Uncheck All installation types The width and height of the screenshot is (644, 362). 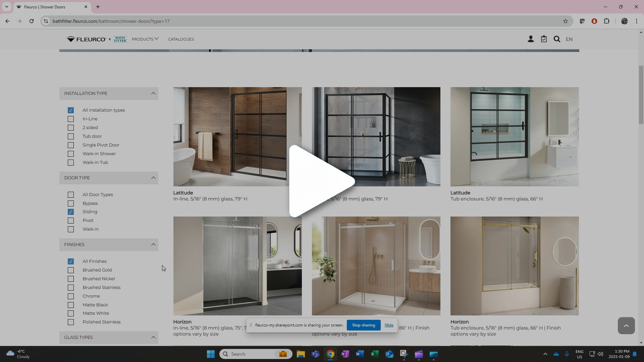(x=70, y=110)
